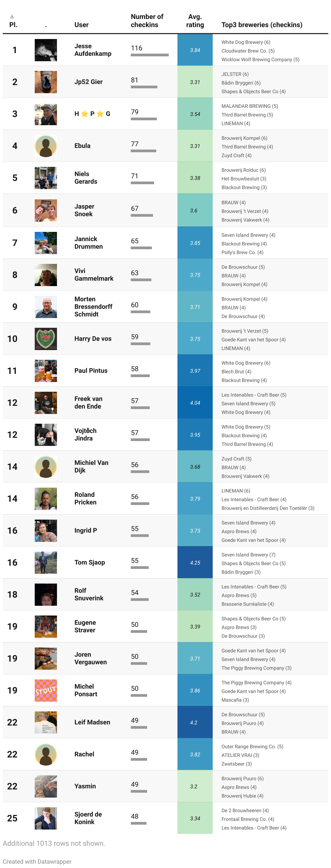The image size is (331, 868).
Task: Click Ebula's default profile avatar icon
Action: click(46, 146)
